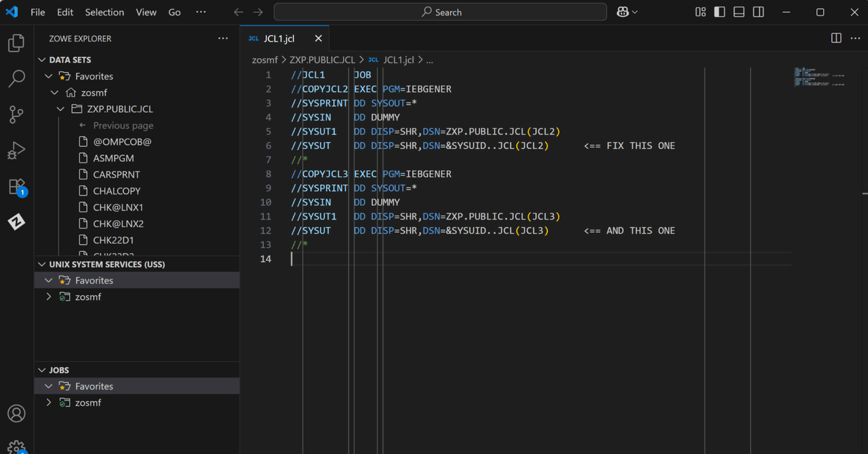Click the Previous page link

pyautogui.click(x=123, y=125)
